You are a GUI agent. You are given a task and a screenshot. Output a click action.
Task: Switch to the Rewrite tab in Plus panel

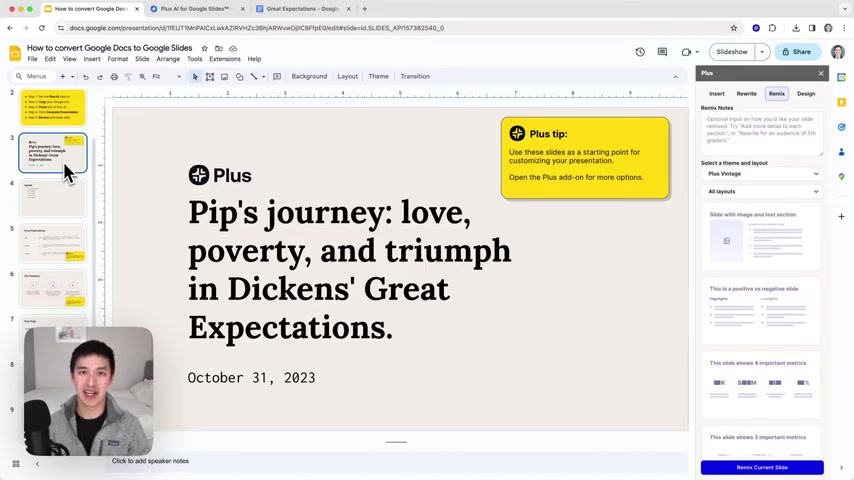[x=746, y=94]
